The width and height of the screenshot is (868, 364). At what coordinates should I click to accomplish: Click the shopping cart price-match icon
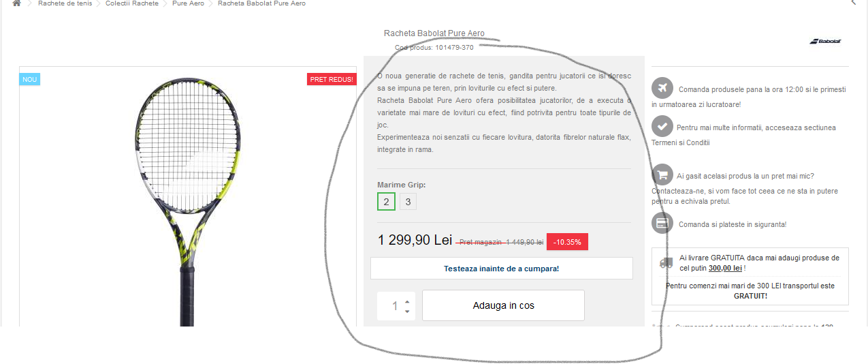click(x=662, y=175)
